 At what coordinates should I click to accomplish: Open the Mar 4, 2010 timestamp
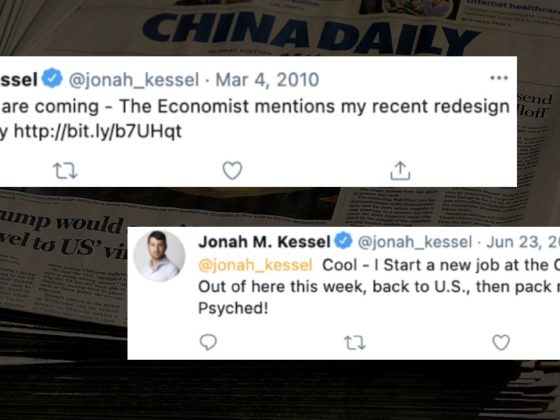click(267, 79)
